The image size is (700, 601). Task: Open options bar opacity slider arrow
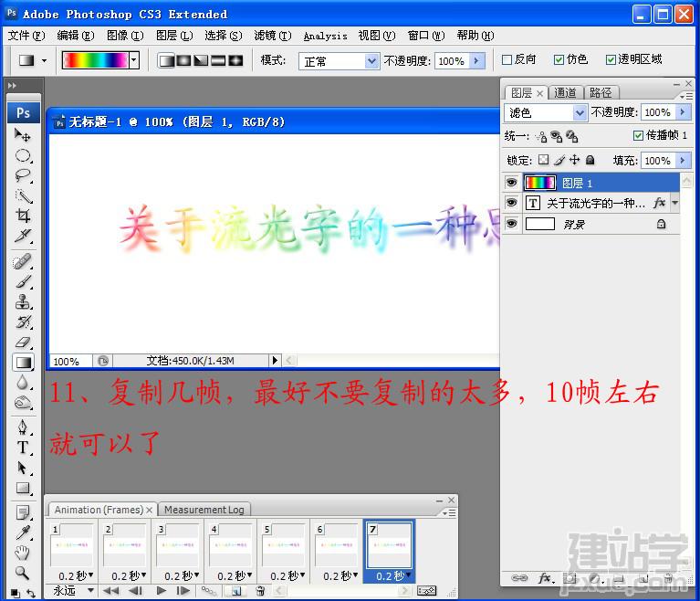tap(476, 61)
